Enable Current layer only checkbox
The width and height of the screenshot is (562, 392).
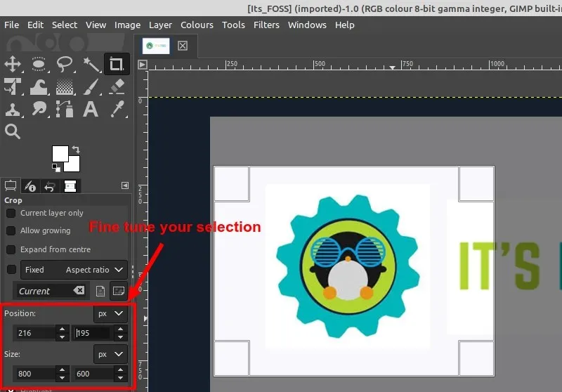11,213
